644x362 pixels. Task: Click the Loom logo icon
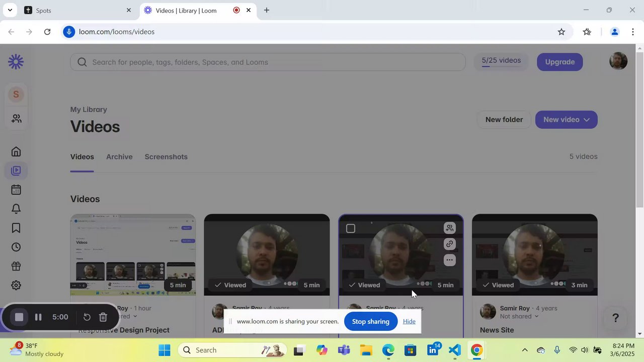pos(16,62)
